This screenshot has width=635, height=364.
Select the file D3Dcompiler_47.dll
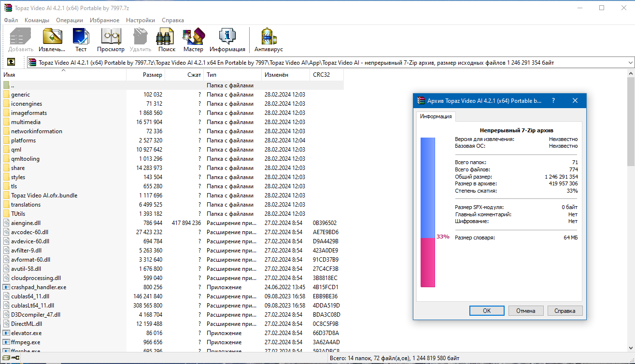(x=36, y=315)
